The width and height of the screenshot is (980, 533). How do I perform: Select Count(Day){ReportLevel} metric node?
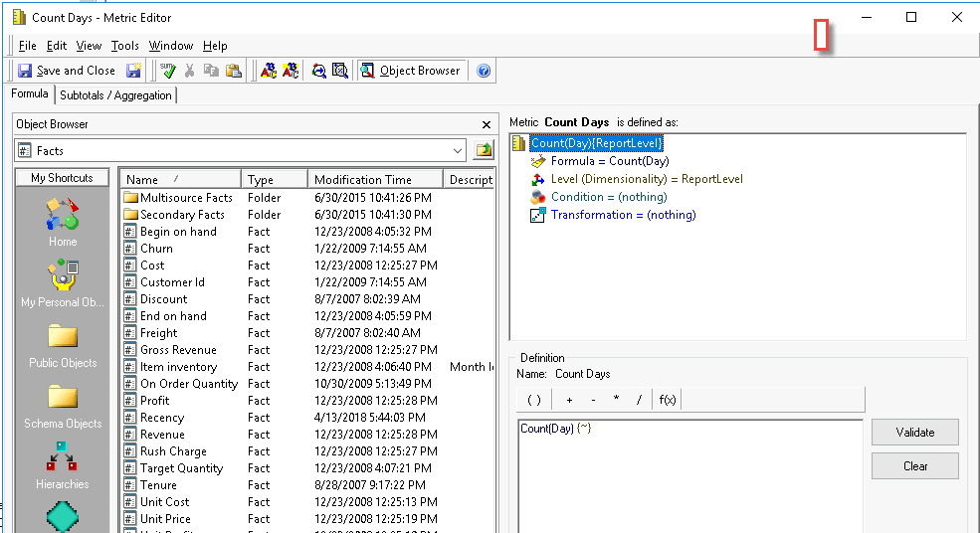tap(596, 143)
